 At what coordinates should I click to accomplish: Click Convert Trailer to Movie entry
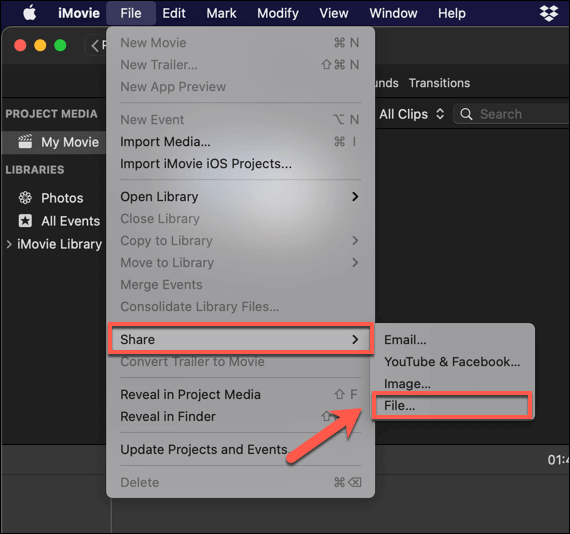[x=240, y=362]
